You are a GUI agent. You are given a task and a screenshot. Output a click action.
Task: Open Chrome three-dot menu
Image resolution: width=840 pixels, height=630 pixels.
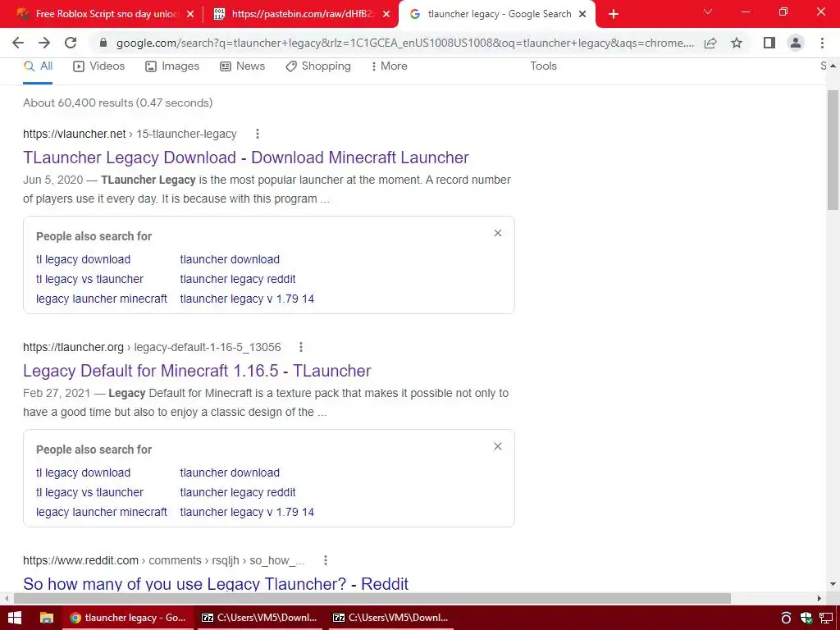click(822, 43)
